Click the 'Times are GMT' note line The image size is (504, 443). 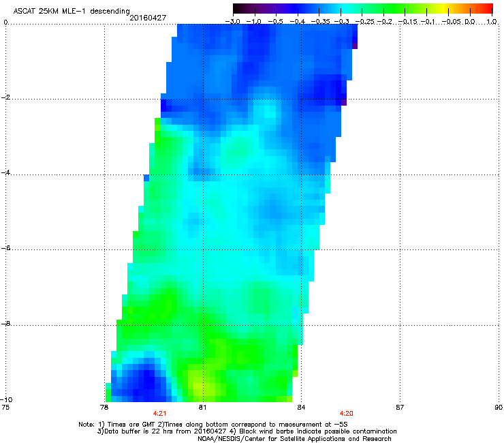213,425
